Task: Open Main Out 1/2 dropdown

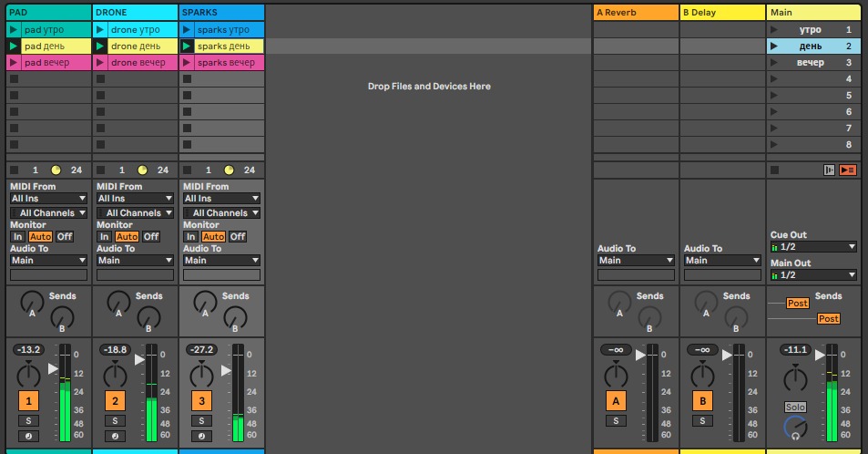Action: [813, 275]
